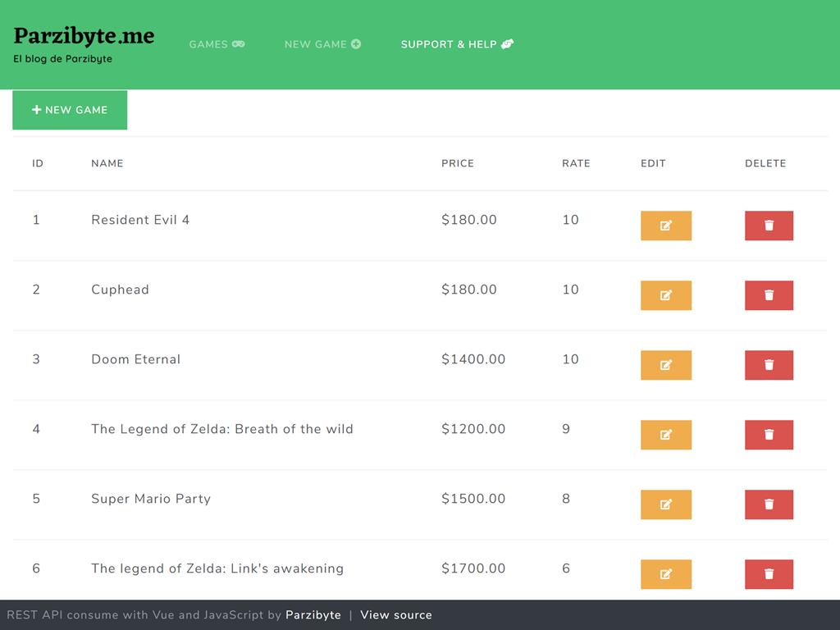Delete the Super Mario Party game
The width and height of the screenshot is (840, 630).
click(769, 504)
